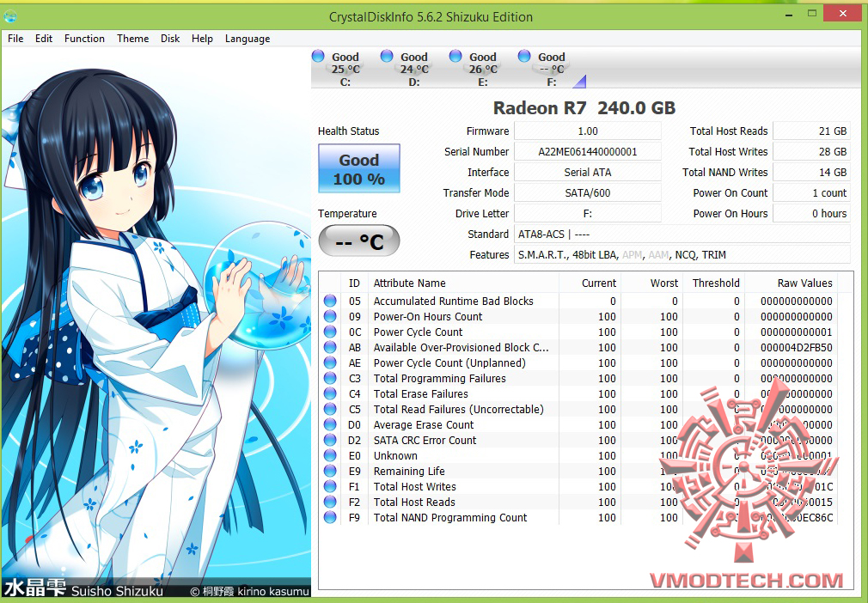The image size is (868, 603).
Task: Click the Firmware value field 1.00
Action: click(587, 131)
